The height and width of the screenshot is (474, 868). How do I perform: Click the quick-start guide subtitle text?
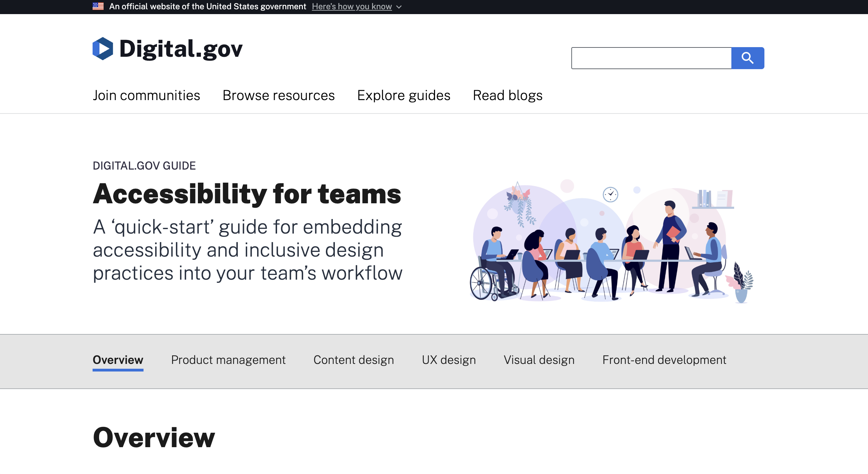pos(247,250)
